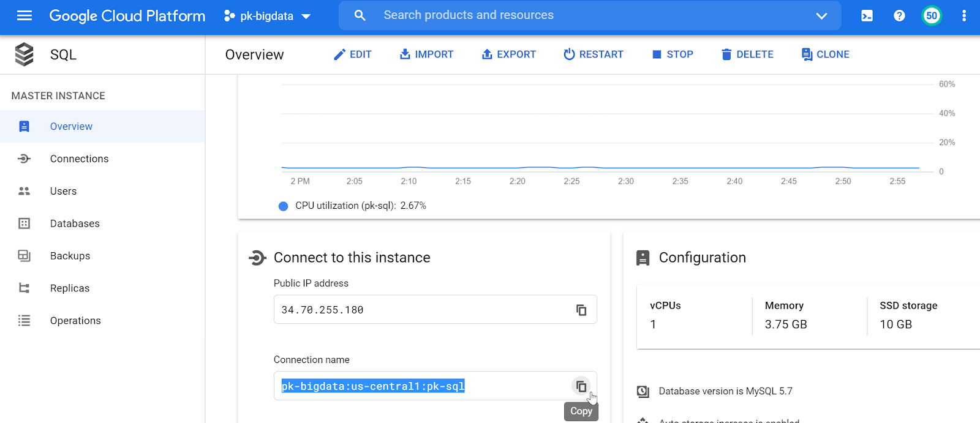Click the Public IP address label

[311, 283]
